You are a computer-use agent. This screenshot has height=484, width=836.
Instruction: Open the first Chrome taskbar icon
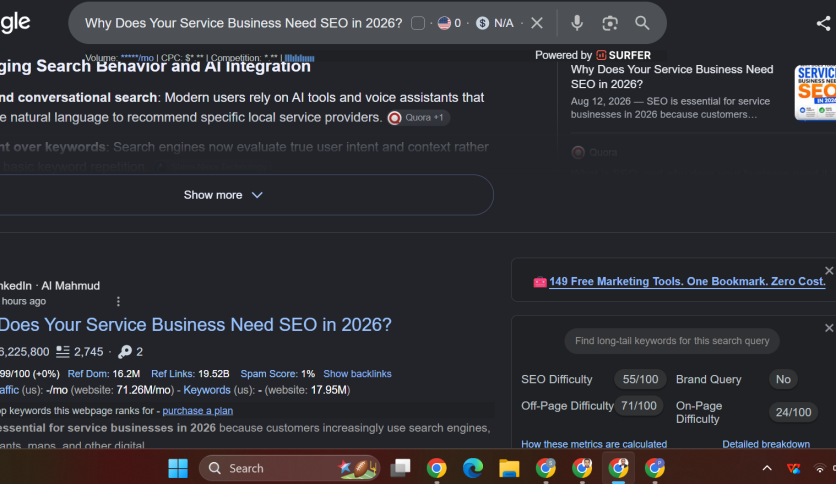click(437, 469)
